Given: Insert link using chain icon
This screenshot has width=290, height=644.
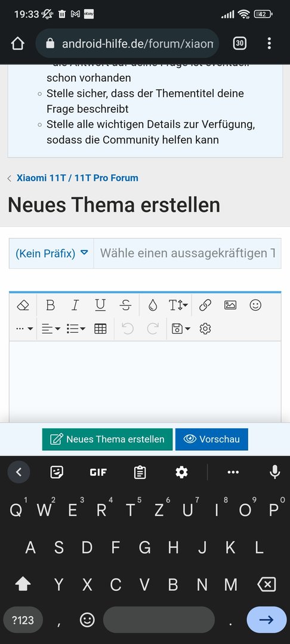Looking at the screenshot, I should click(205, 305).
